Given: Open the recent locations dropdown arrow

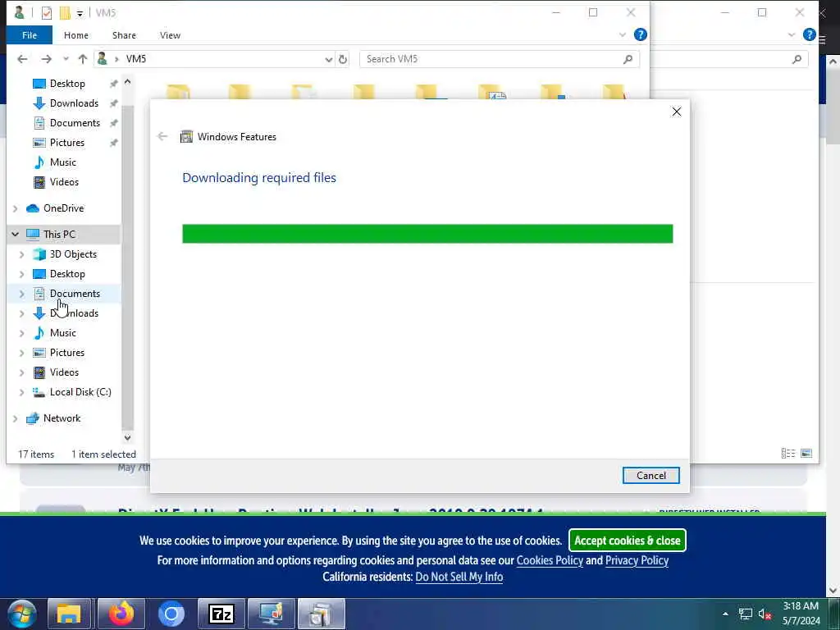Looking at the screenshot, I should (66, 59).
